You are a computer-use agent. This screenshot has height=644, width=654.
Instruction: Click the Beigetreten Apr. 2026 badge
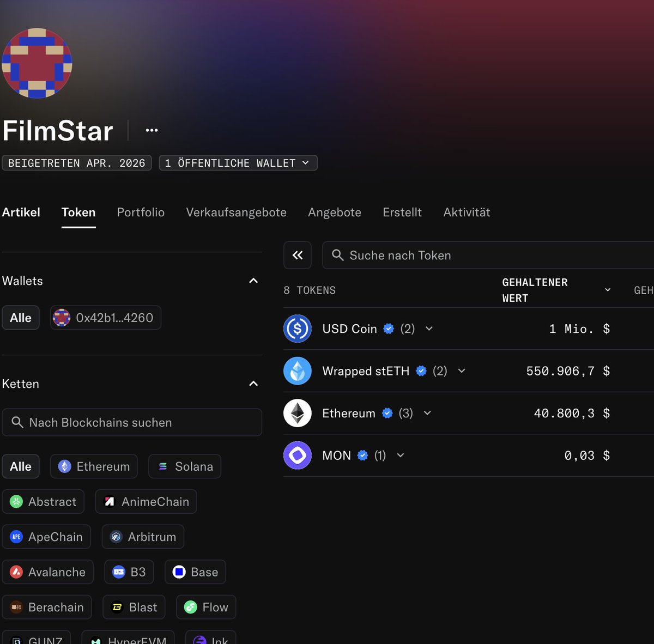(77, 163)
